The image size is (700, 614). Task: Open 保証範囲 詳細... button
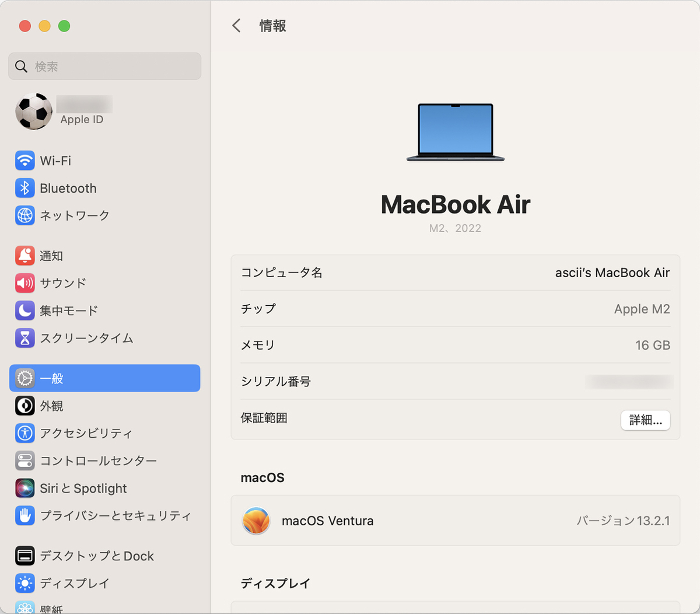646,420
